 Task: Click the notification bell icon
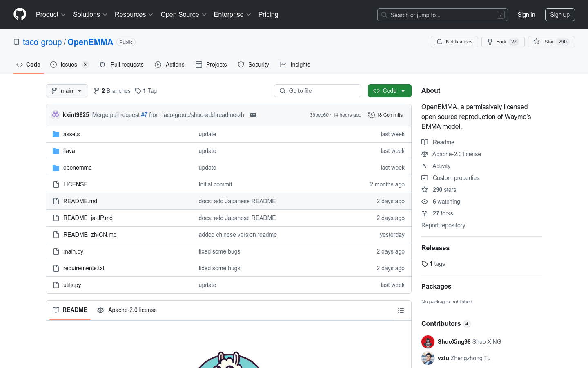[x=439, y=41]
